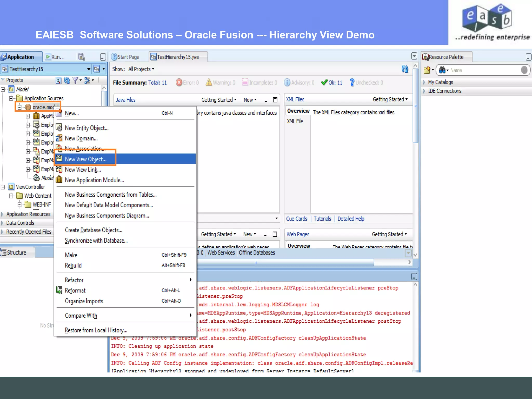Screen dimensions: 532x399
Task: Click the search go button in Resource Palette
Action: tap(524, 70)
